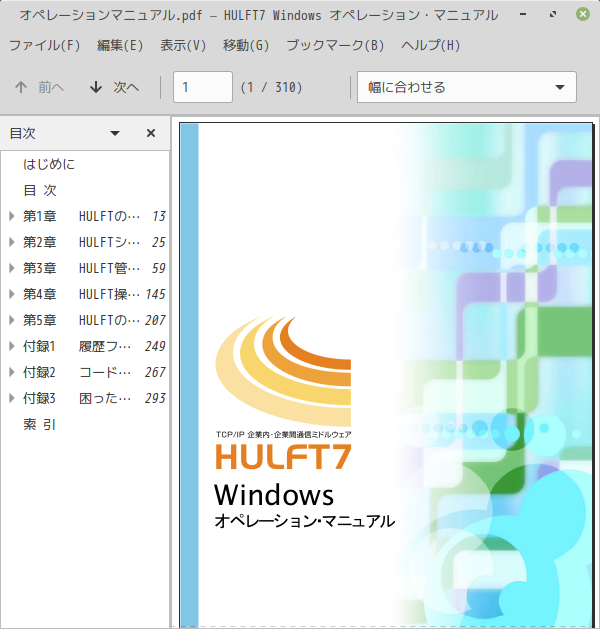Click the Windows title text on cover
The height and width of the screenshot is (629, 600).
274,495
